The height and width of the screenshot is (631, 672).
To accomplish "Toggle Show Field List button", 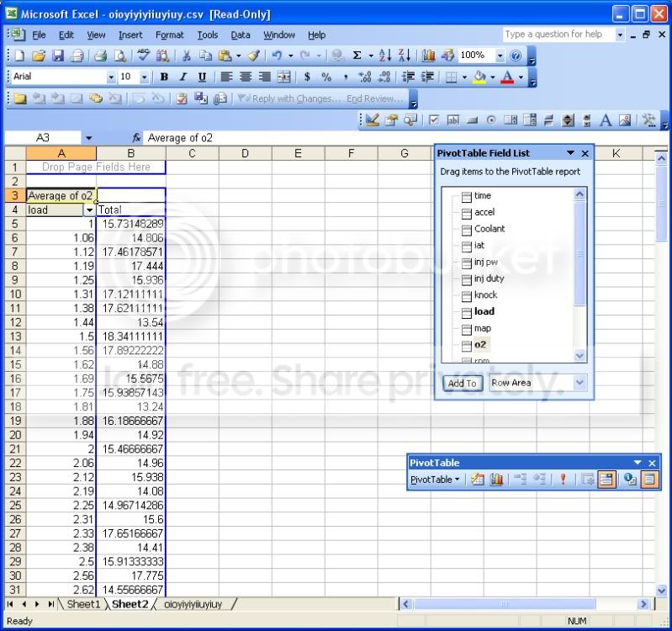I will (x=650, y=480).
